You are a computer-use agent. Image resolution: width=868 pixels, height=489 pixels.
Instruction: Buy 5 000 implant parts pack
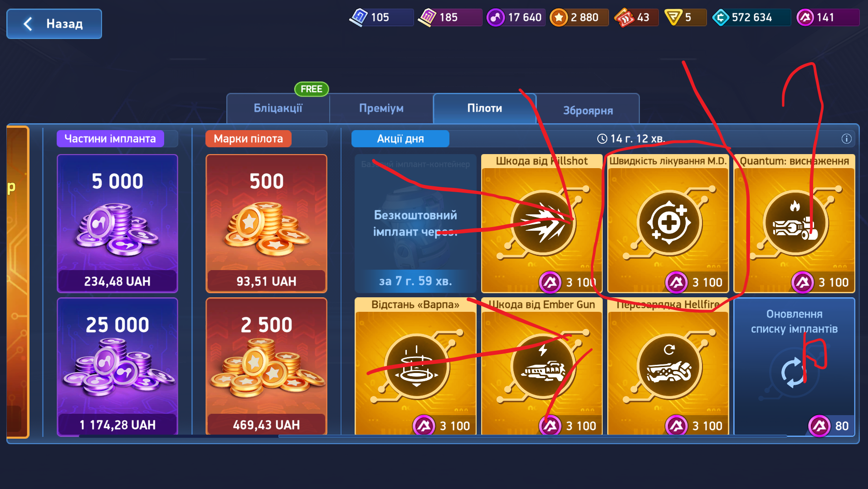click(117, 223)
